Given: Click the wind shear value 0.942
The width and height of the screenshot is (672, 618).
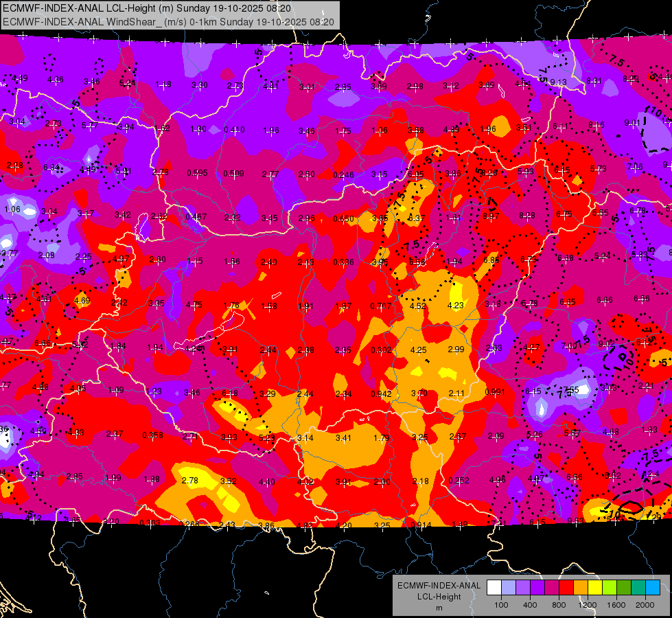Looking at the screenshot, I should point(382,393).
